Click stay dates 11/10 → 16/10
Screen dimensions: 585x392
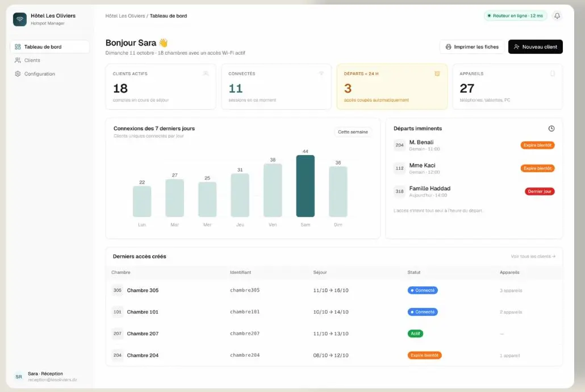[x=331, y=290]
